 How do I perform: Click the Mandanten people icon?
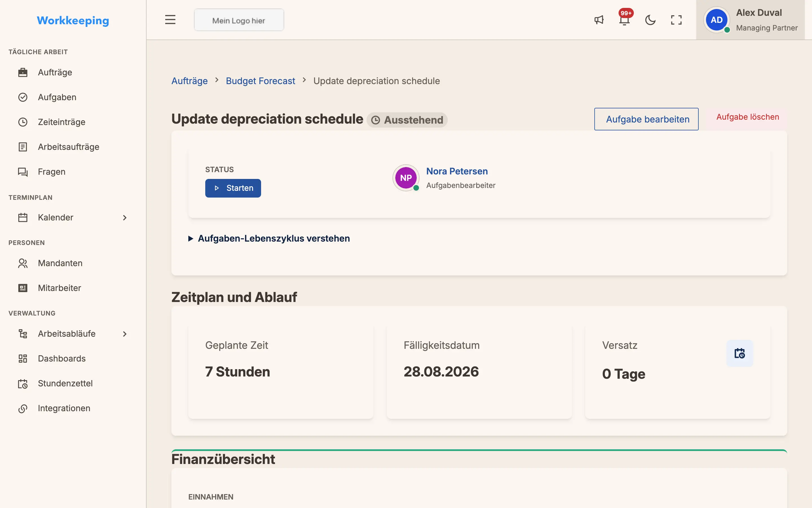[x=23, y=263]
